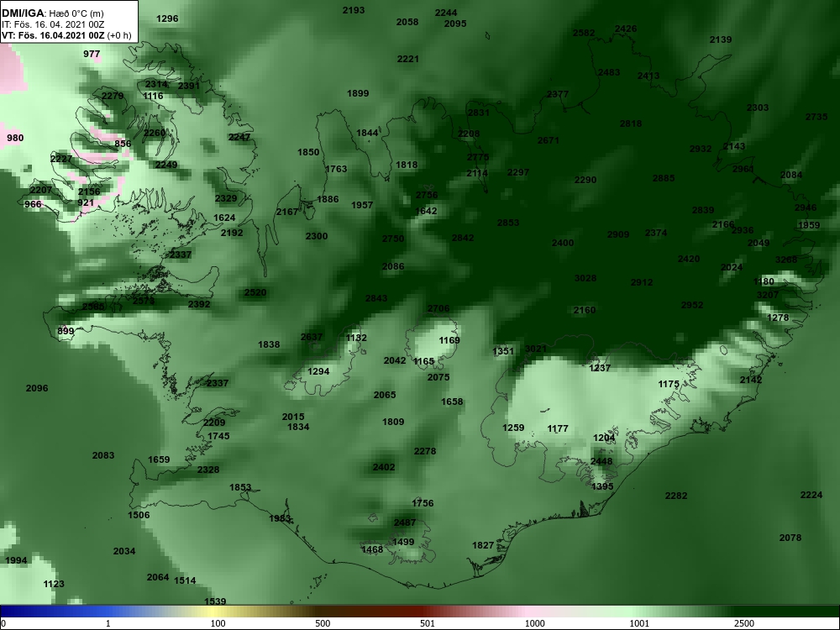Screen dimensions: 840x630
Task: Click the value 980 on the pink area
Action: click(15, 139)
